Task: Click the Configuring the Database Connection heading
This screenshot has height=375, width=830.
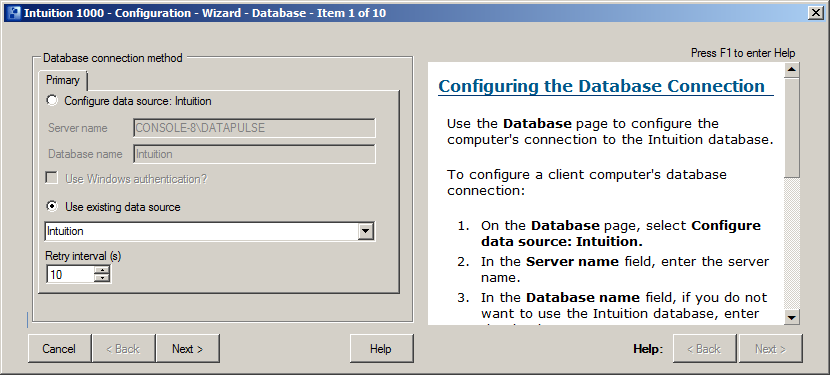Action: coord(602,86)
